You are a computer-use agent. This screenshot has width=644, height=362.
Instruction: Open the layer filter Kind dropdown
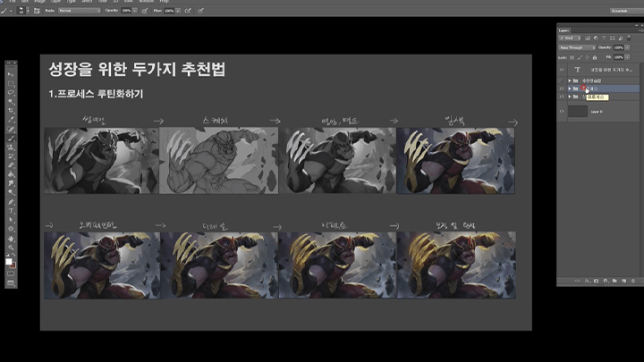coord(569,38)
